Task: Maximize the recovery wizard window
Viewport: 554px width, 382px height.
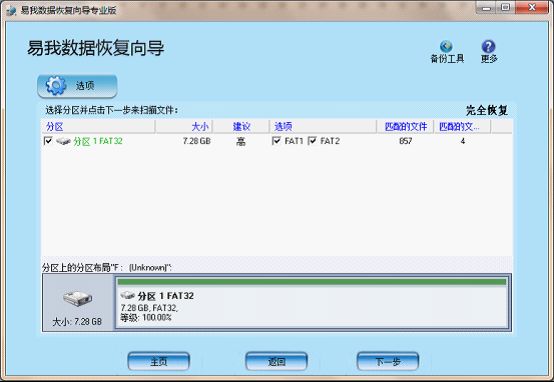Action: point(506,7)
